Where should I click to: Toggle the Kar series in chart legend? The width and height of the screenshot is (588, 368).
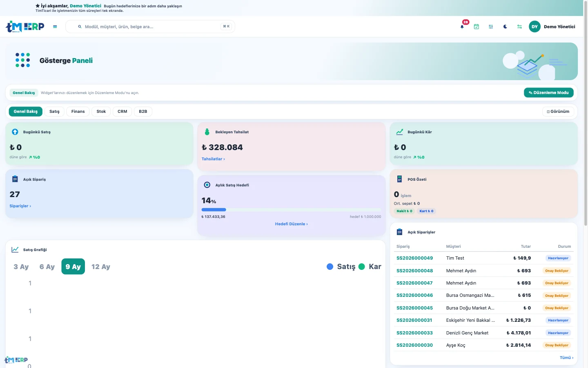370,267
